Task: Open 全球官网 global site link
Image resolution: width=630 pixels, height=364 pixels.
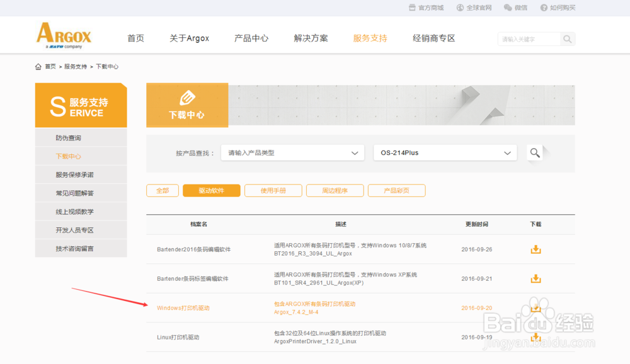Action: 474,8
